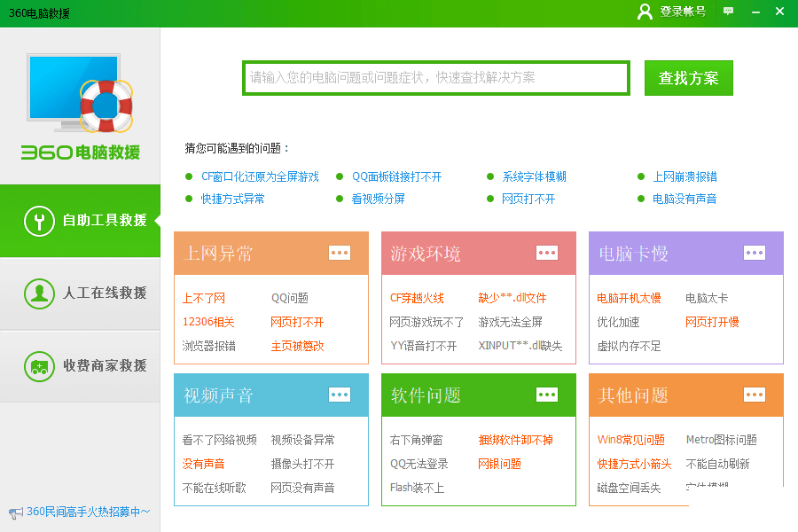The image size is (798, 532).
Task: Click 登录帐号 to sign in
Action: pyautogui.click(x=683, y=12)
